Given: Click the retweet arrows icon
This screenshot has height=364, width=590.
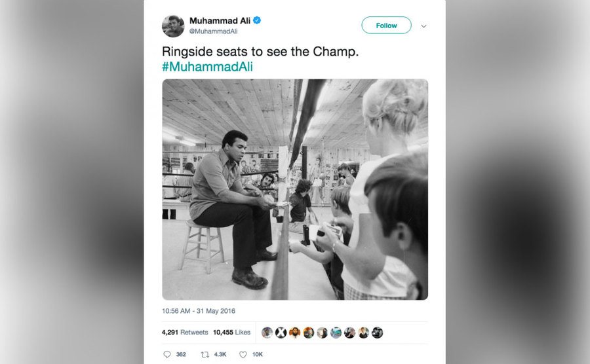Looking at the screenshot, I should [x=205, y=354].
